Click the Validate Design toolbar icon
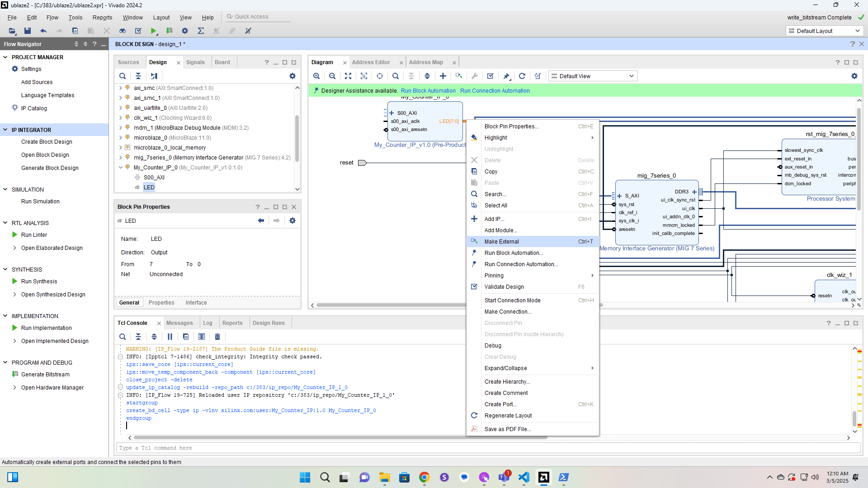 point(490,76)
